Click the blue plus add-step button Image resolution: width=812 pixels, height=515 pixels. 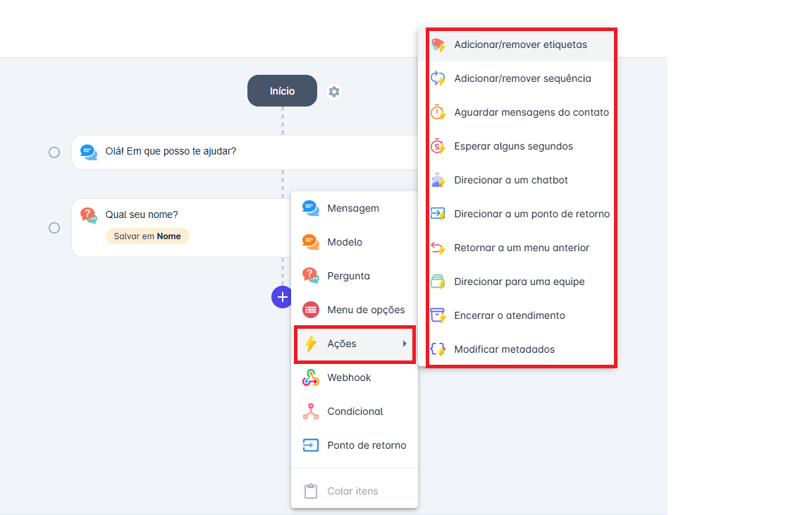coord(282,297)
